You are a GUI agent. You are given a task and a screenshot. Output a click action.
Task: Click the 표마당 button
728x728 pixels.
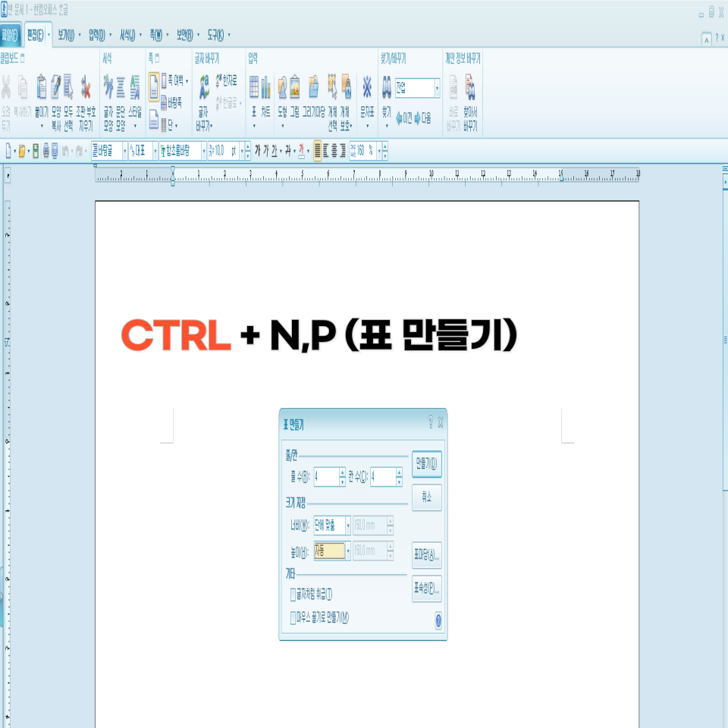426,555
